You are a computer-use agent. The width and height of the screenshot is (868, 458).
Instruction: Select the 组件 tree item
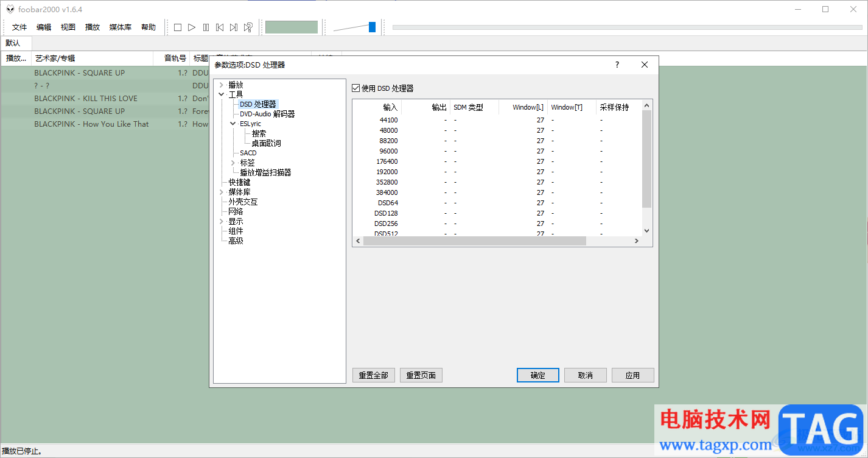point(236,231)
